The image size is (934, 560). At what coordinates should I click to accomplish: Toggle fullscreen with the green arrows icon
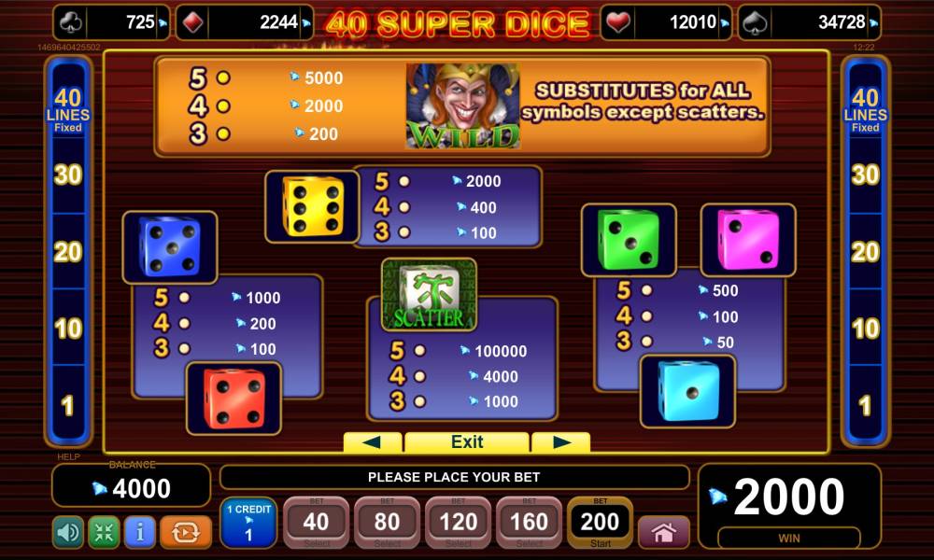[104, 532]
